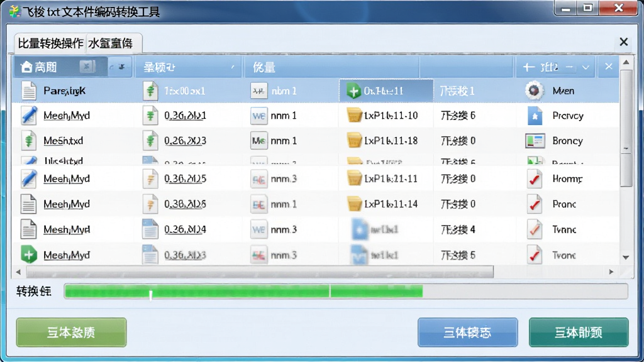Click the horizontal scrollbar right arrow
This screenshot has width=644, height=362.
pyautogui.click(x=611, y=271)
